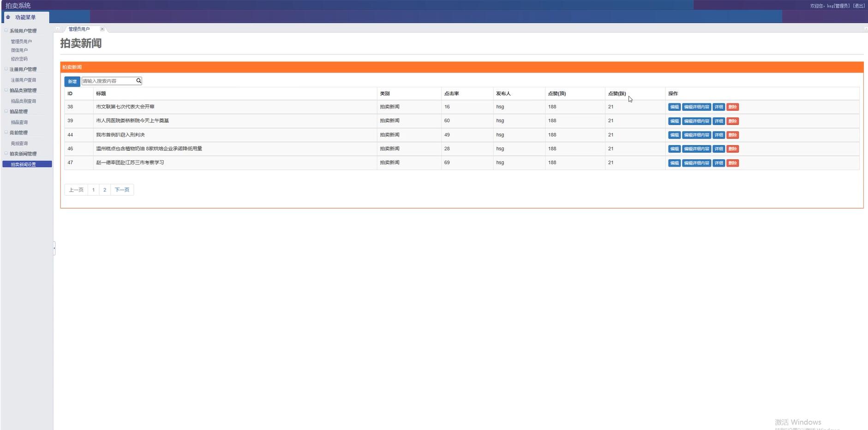The image size is (868, 430).
Task: Collapse the 竞拍管理 tree group
Action: 6,132
